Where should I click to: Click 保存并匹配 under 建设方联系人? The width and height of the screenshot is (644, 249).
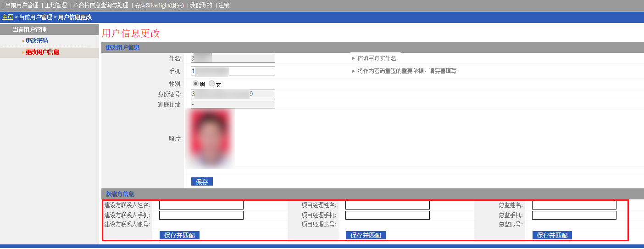[179, 235]
